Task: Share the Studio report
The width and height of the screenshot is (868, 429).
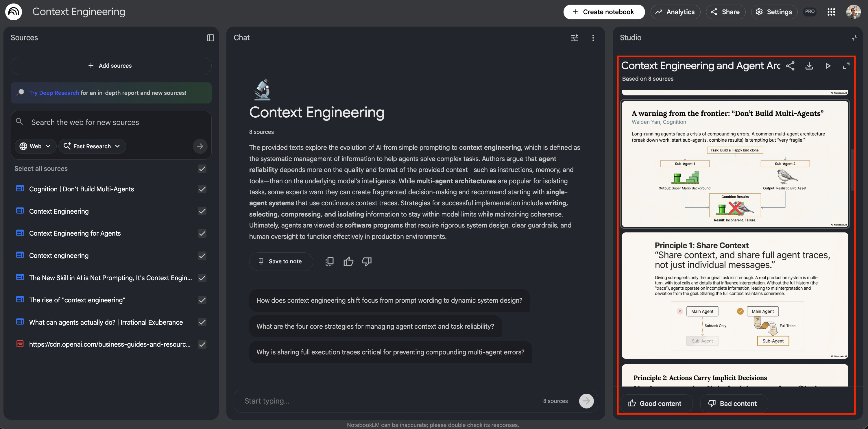Action: (x=791, y=66)
